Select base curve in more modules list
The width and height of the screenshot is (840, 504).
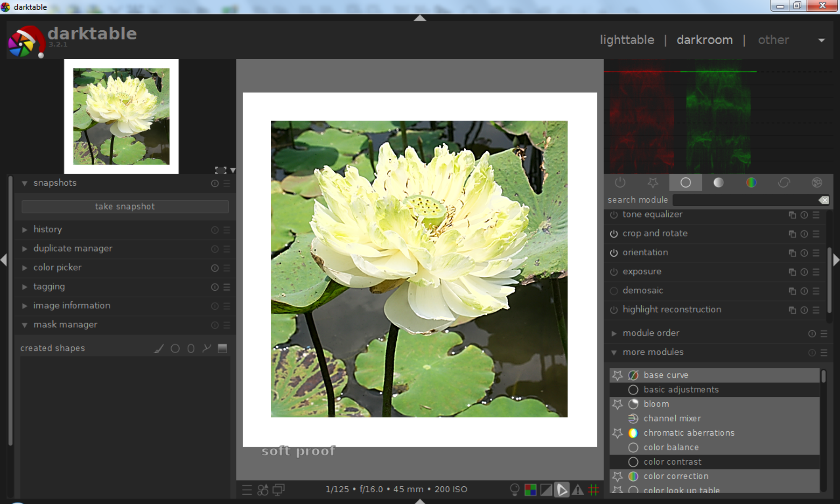tap(666, 375)
